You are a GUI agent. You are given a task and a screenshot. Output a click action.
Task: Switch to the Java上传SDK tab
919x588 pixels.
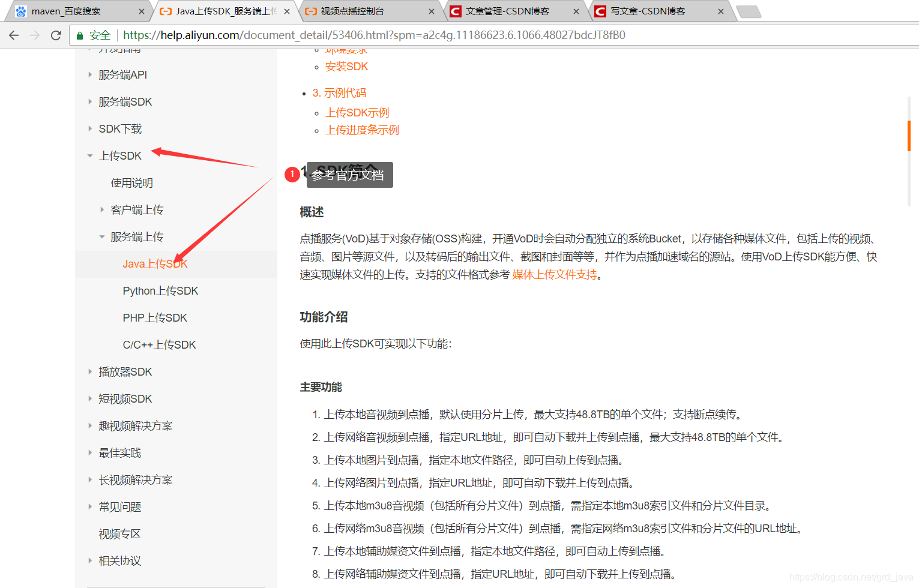click(x=226, y=11)
